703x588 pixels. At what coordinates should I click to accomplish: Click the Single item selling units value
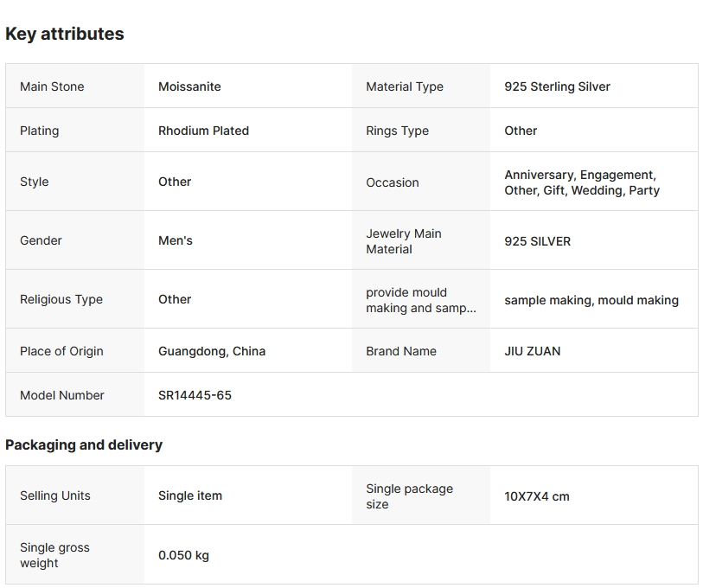(190, 495)
